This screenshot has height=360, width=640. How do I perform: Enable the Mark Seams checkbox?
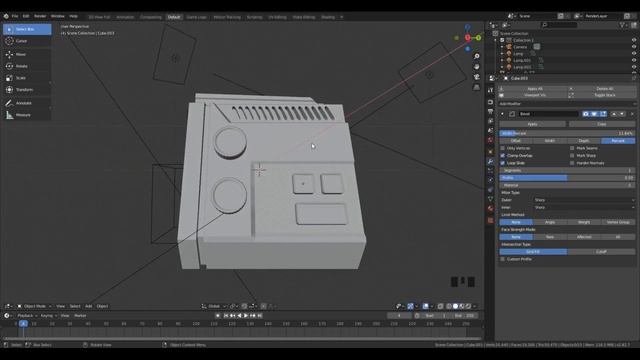coord(572,148)
